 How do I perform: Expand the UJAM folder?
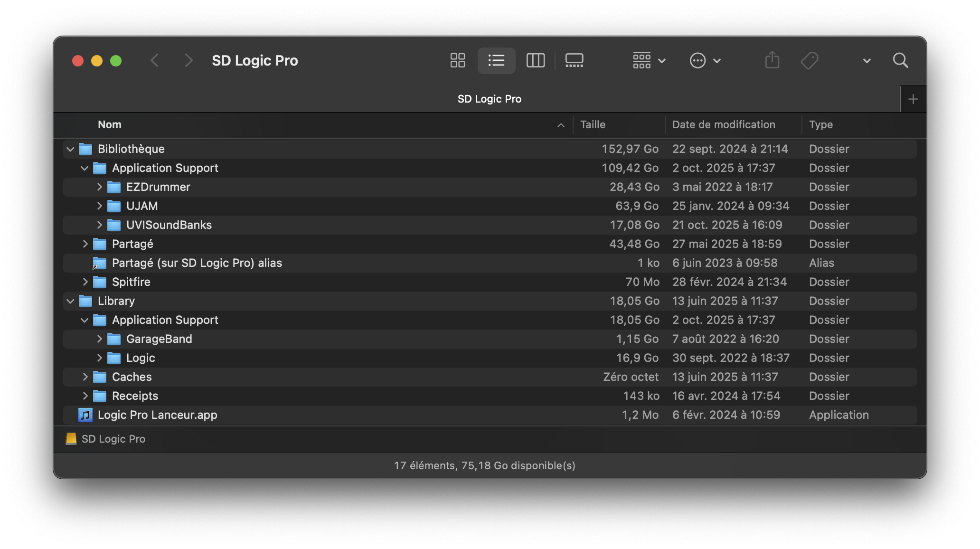[99, 206]
